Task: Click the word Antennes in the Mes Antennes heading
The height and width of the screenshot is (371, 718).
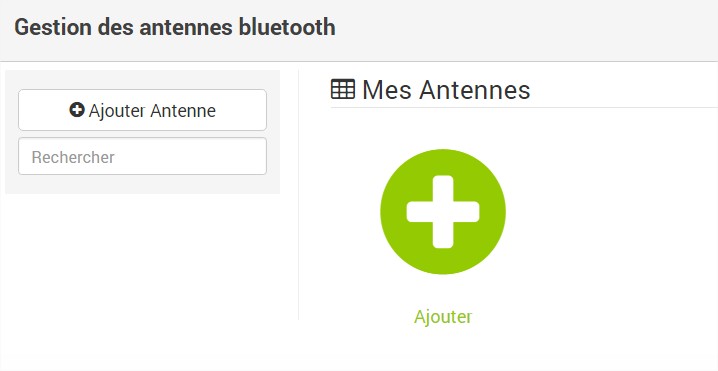Action: pyautogui.click(x=475, y=89)
